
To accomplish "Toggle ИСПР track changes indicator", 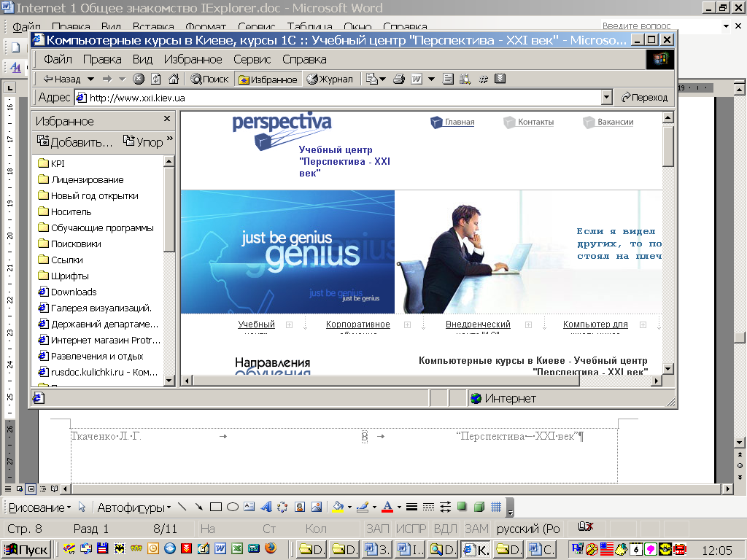I will tap(411, 529).
